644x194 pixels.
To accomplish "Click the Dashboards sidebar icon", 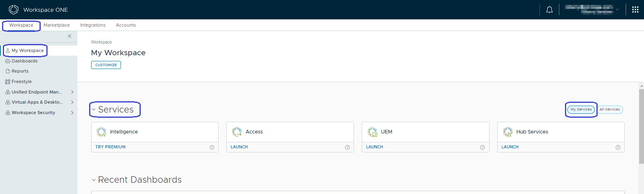I will click(x=8, y=61).
